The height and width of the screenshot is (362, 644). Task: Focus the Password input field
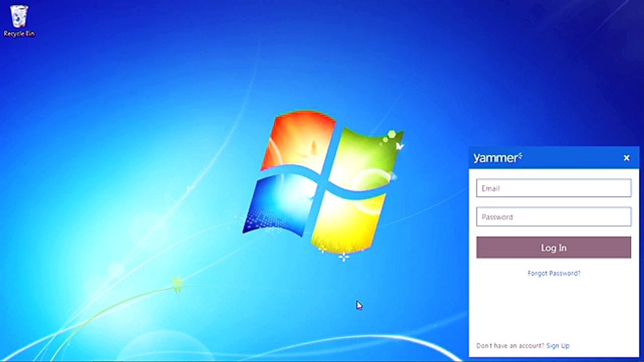coord(553,217)
